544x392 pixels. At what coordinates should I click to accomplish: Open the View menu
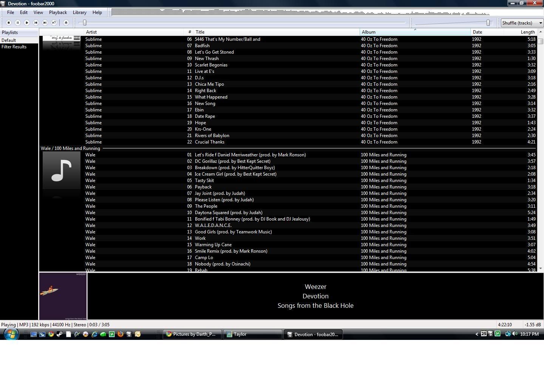coord(38,12)
